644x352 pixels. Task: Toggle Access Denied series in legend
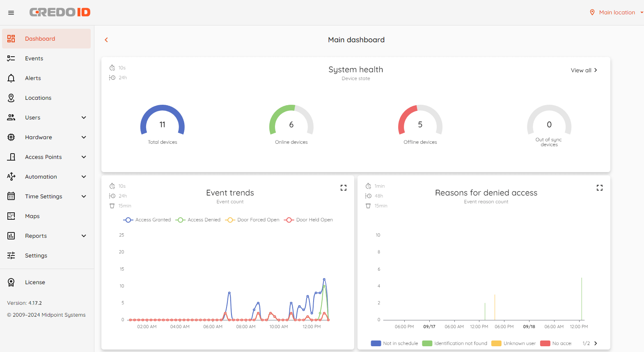(x=198, y=220)
